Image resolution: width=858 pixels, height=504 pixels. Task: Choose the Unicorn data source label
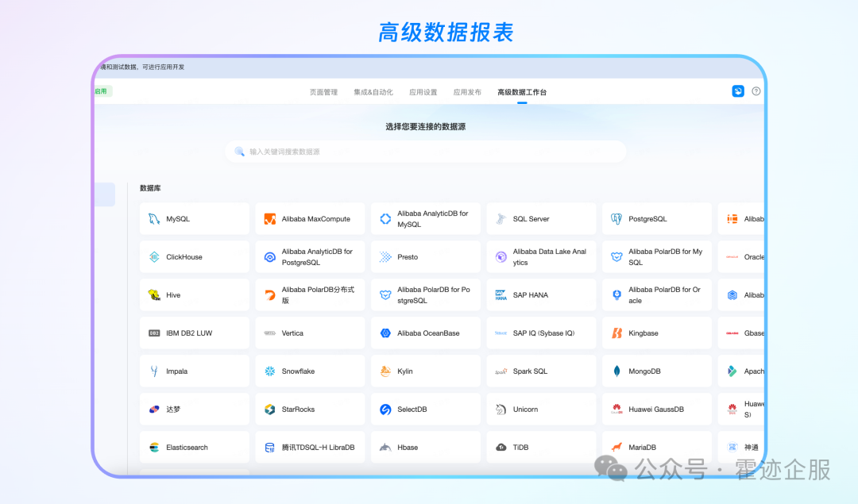[525, 410]
